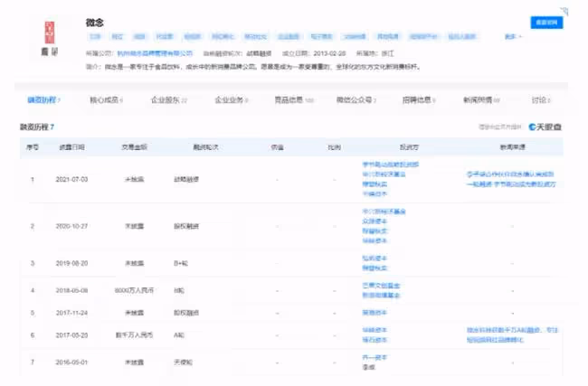Open the news source link in the 2017-05-20 row
This screenshot has height=386, width=588.
pyautogui.click(x=512, y=335)
